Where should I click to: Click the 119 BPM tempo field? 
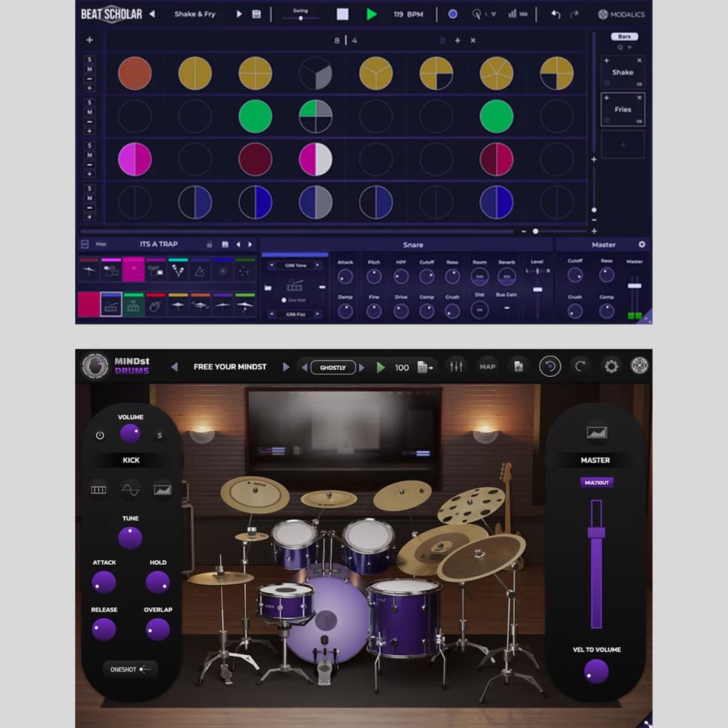tap(408, 14)
